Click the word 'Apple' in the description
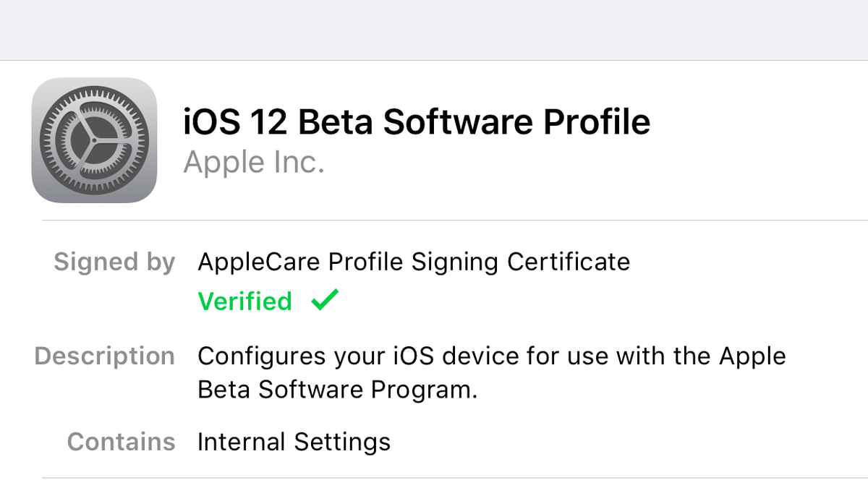This screenshot has width=868, height=488. point(752,357)
